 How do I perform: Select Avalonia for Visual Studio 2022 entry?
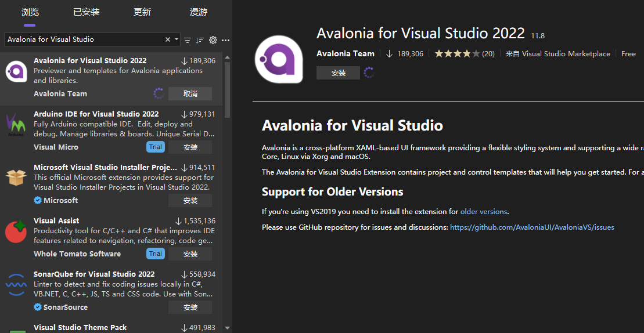pos(111,78)
